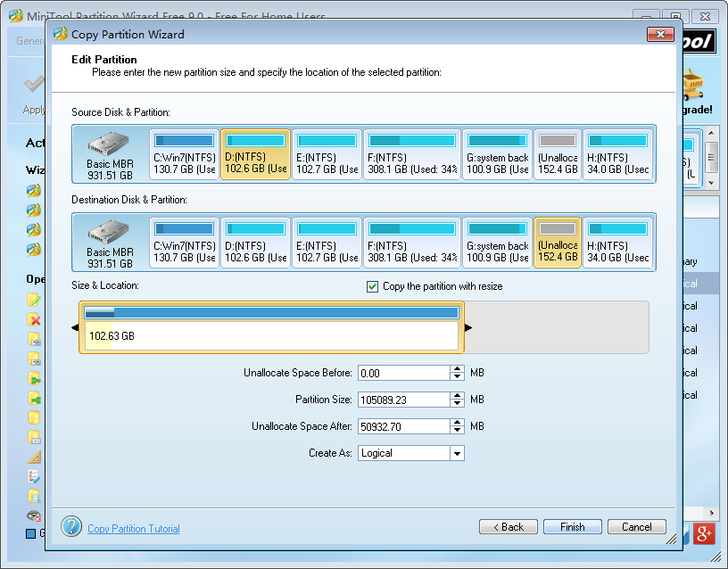This screenshot has height=569, width=728.
Task: Click the checklist properties icon in main window
Action: 34,476
